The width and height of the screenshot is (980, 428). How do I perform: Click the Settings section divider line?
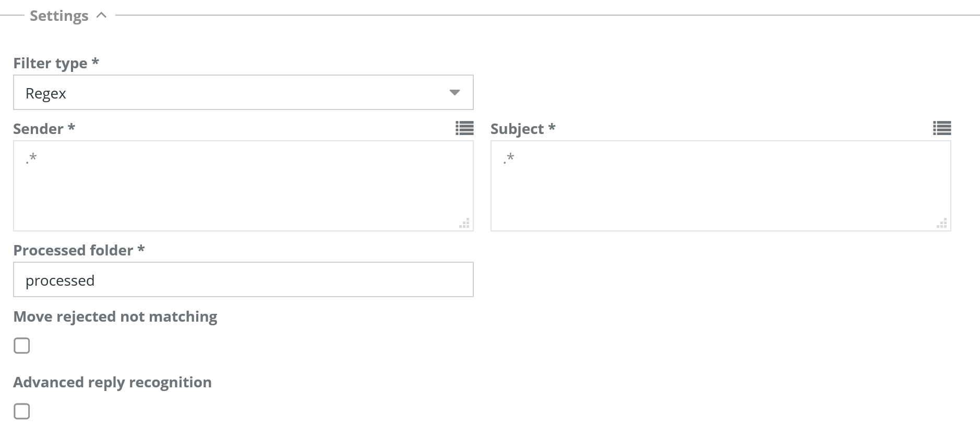pyautogui.click(x=522, y=16)
